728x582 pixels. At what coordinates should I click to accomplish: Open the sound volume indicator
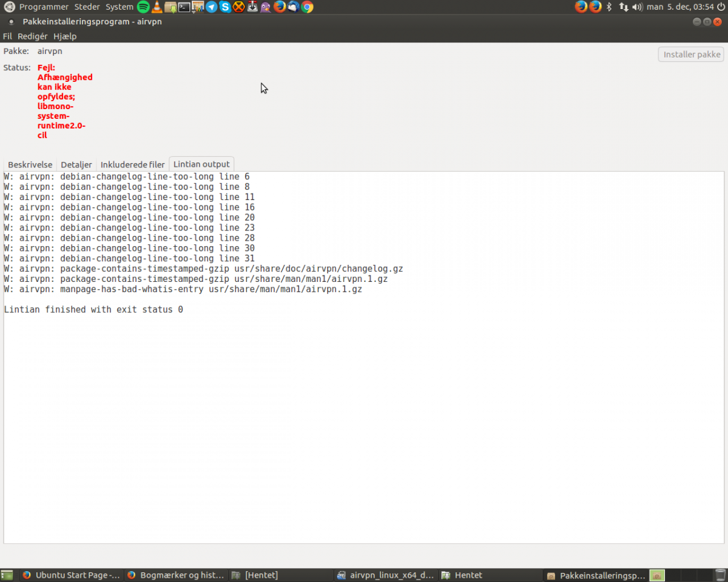[x=638, y=7]
